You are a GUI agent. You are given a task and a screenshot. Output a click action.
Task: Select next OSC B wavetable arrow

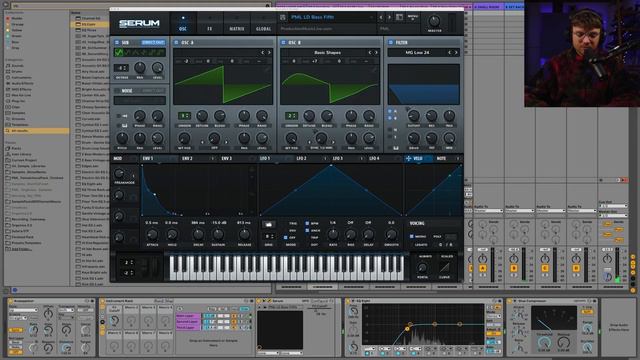(x=376, y=53)
